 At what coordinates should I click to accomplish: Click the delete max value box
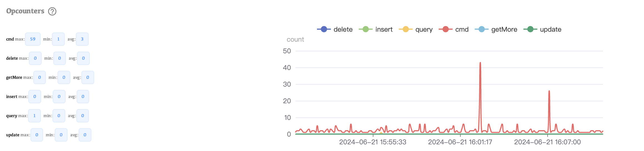pyautogui.click(x=35, y=58)
